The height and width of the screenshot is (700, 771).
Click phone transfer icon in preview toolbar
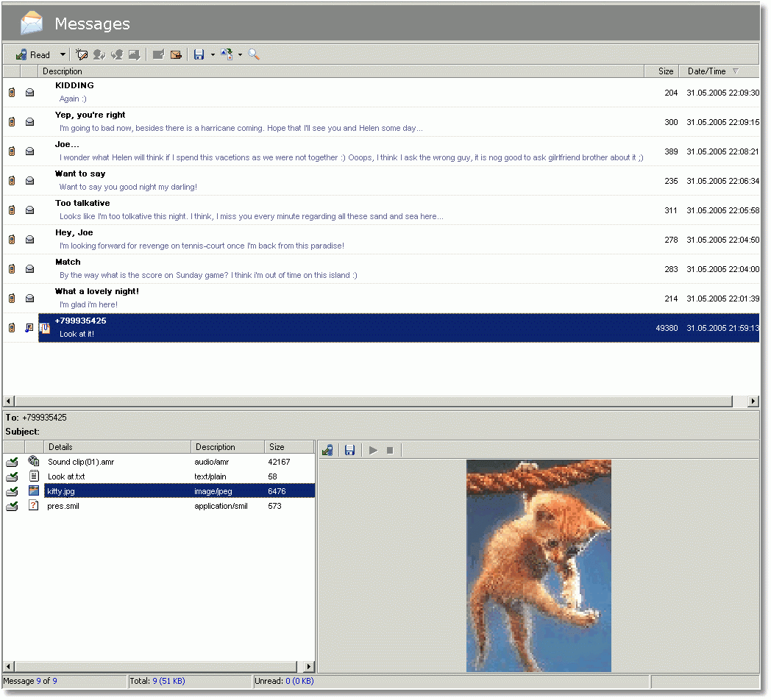click(327, 450)
